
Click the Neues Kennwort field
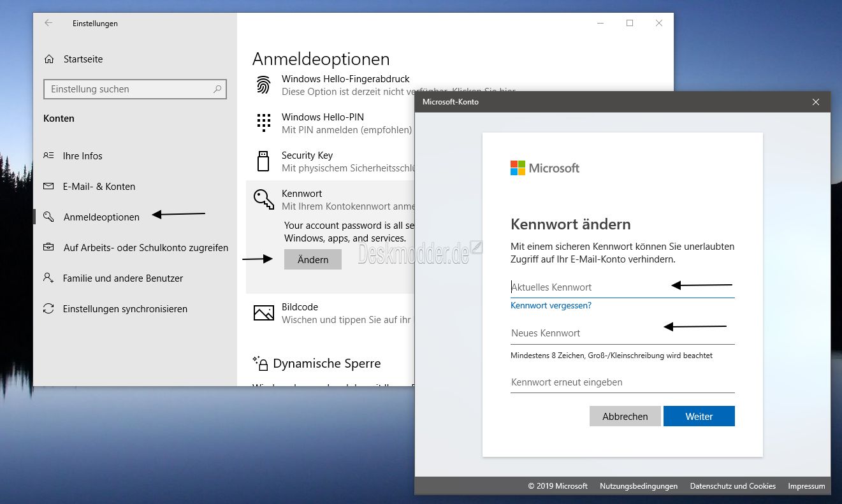[x=623, y=333]
